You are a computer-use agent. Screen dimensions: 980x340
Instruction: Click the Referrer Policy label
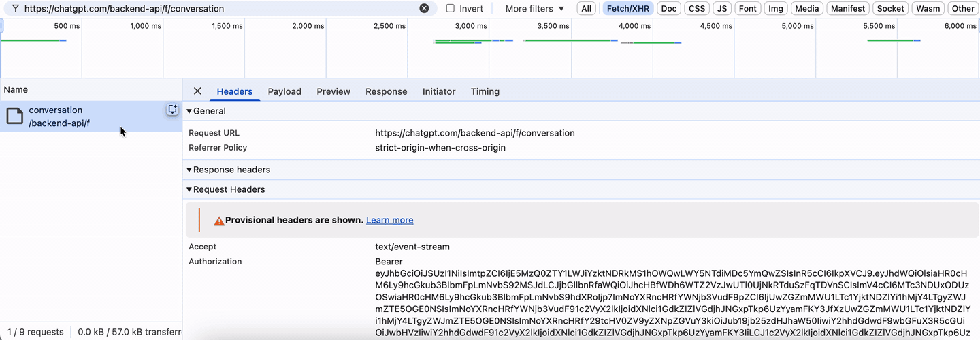pyautogui.click(x=218, y=148)
